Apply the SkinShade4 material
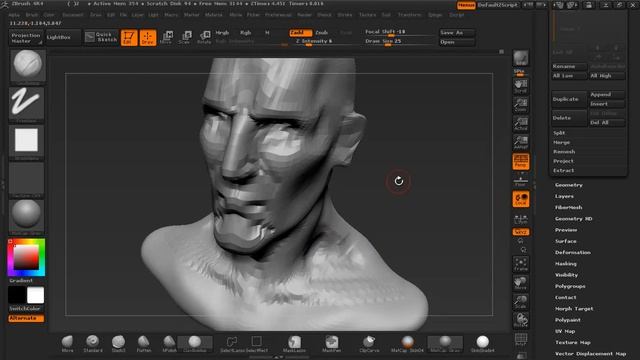Viewport: 640px width, 360px height. [482, 344]
